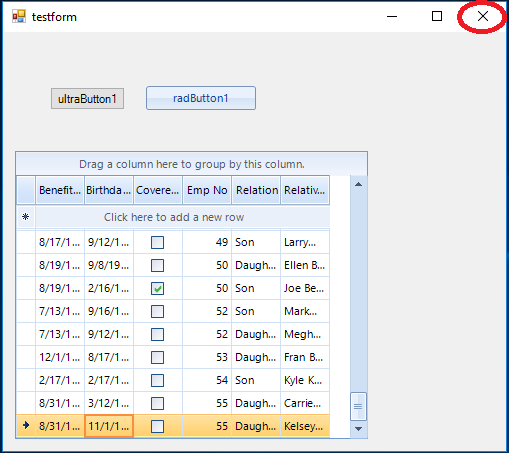This screenshot has width=509, height=453.
Task: Sort by the Relativ... column header
Action: click(305, 190)
